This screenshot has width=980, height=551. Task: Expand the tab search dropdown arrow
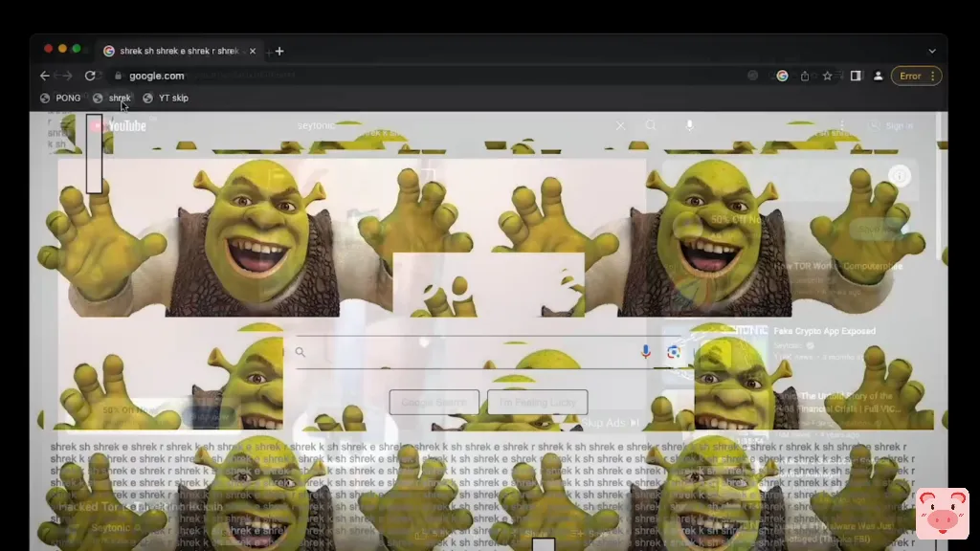(x=932, y=52)
